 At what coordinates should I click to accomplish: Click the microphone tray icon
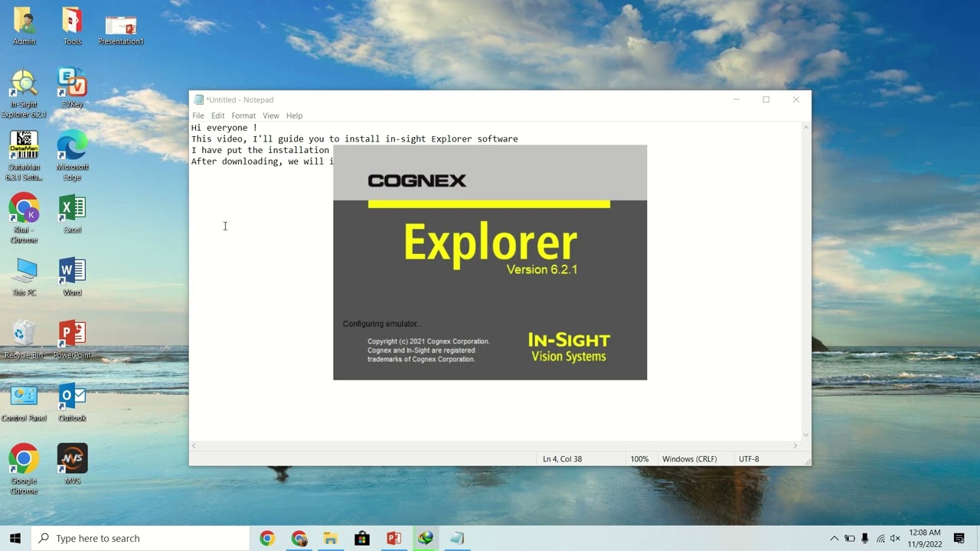click(865, 538)
